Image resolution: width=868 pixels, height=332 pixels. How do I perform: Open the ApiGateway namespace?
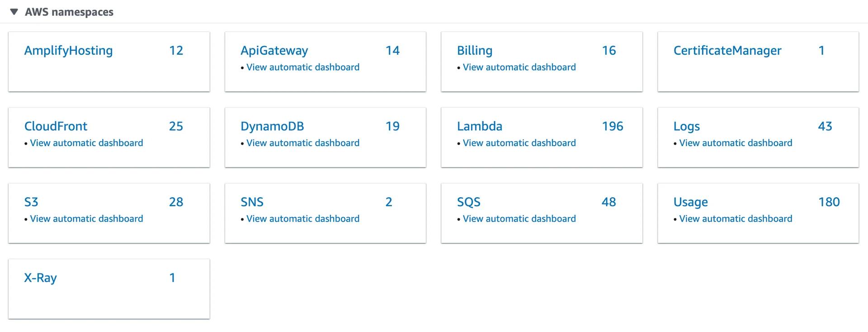(274, 50)
